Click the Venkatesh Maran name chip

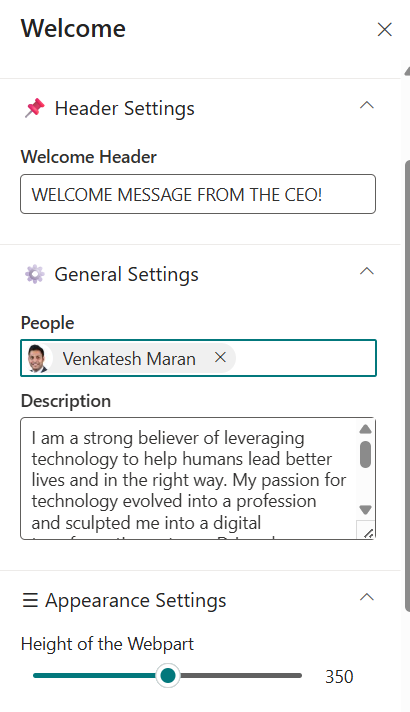point(129,358)
